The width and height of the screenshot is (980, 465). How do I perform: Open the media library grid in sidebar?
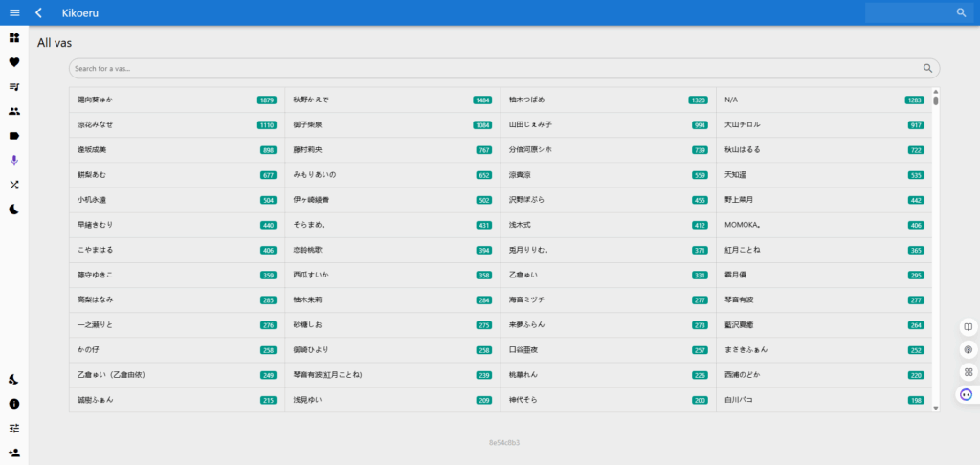coord(14,38)
